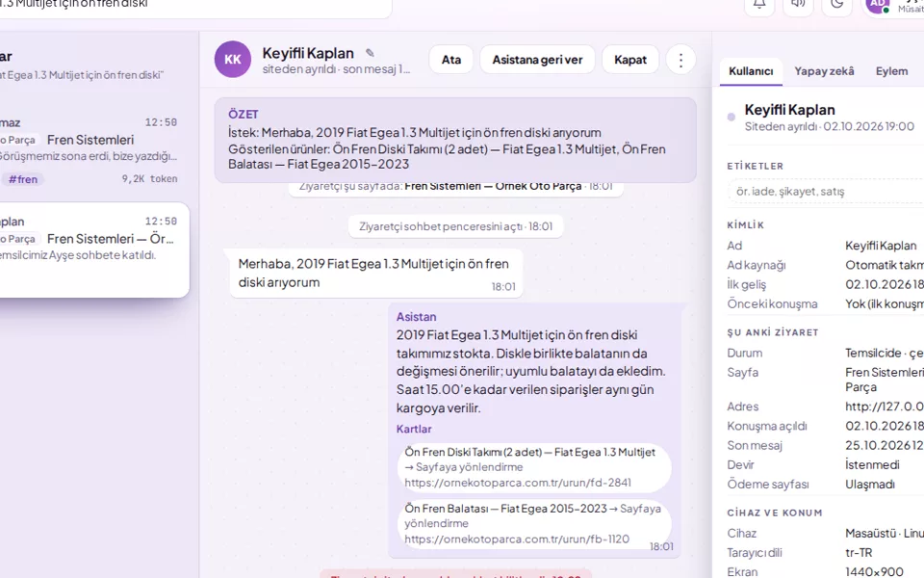Click the Asistan sender label
This screenshot has height=578, width=924.
[x=416, y=317]
